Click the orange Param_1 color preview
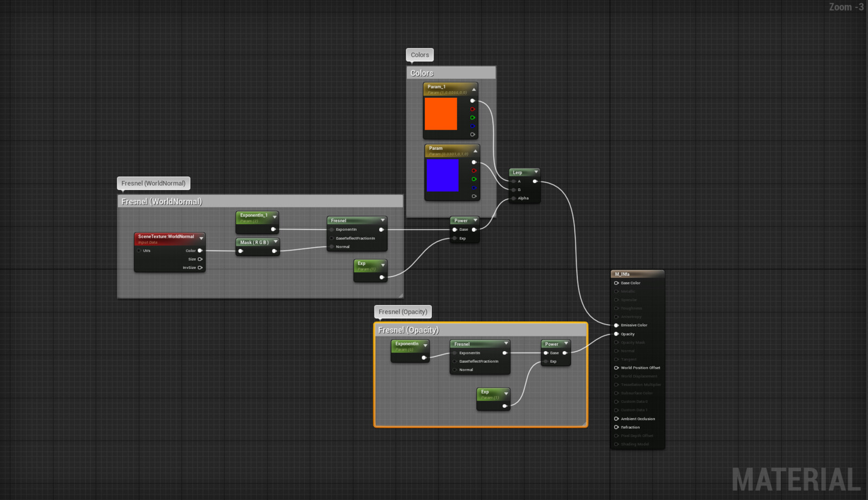Screen dimensions: 868x500 441,113
